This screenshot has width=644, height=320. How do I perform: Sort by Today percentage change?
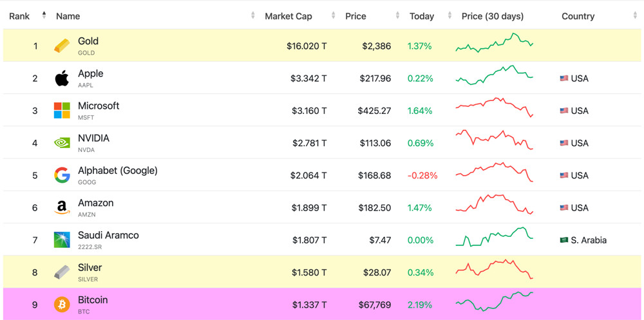[422, 16]
